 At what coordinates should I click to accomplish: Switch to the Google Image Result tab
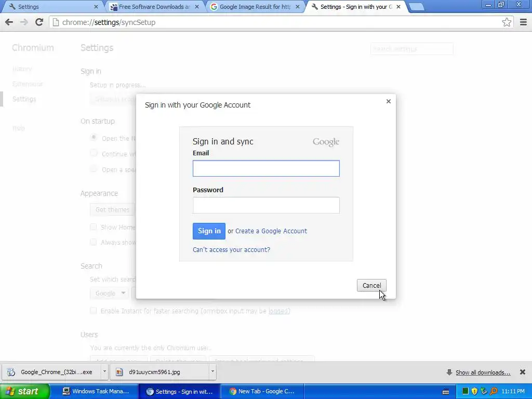(255, 6)
